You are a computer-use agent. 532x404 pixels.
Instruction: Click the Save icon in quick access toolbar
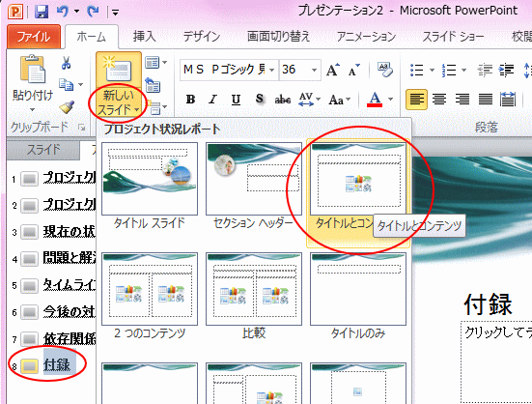(42, 13)
